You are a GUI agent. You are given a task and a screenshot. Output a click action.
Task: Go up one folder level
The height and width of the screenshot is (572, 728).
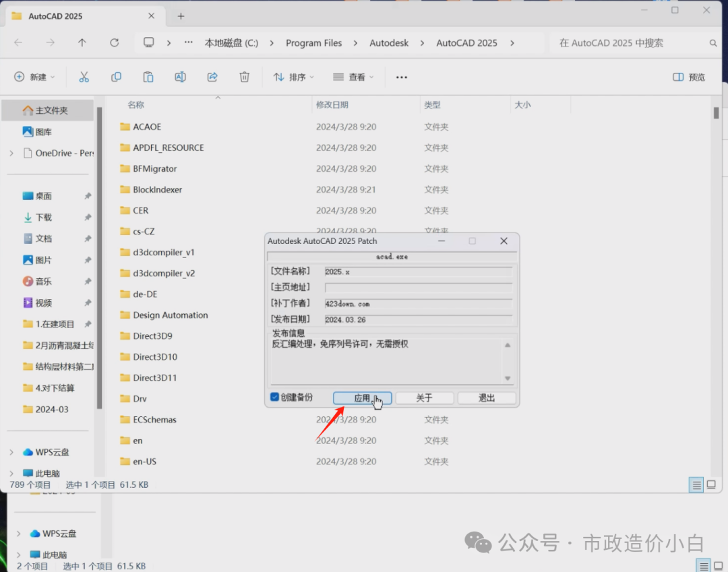(82, 42)
